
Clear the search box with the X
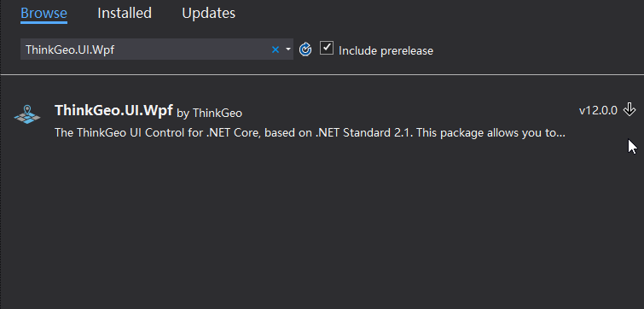[276, 50]
